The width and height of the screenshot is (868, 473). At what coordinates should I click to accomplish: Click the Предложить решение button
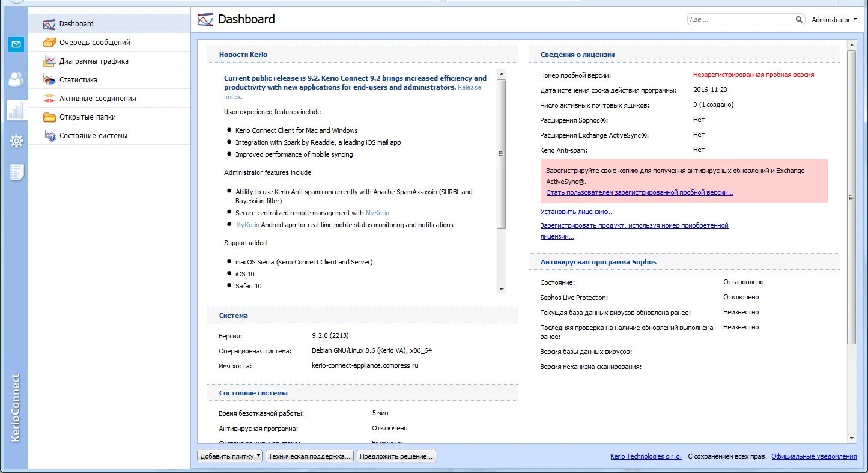click(396, 456)
